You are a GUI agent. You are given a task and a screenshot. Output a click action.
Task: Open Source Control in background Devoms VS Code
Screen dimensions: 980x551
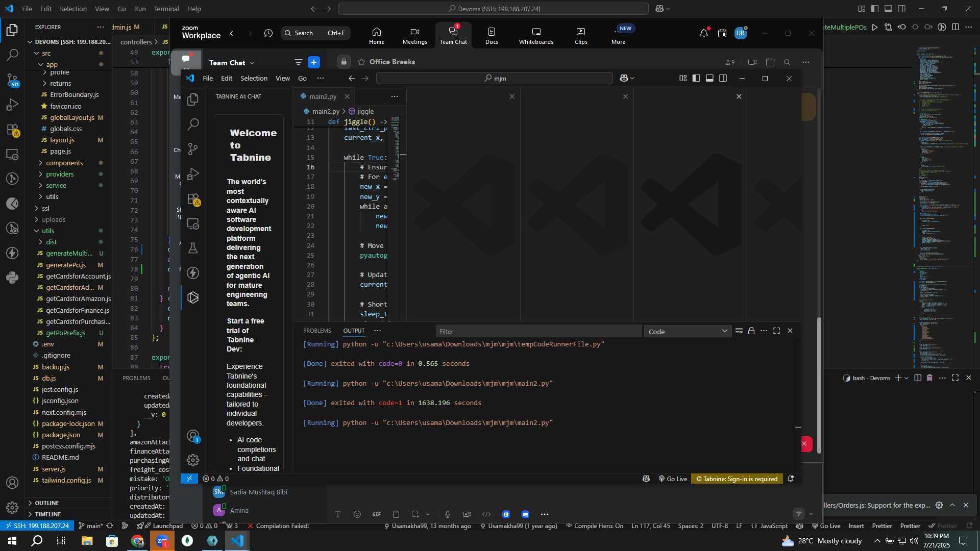12,80
